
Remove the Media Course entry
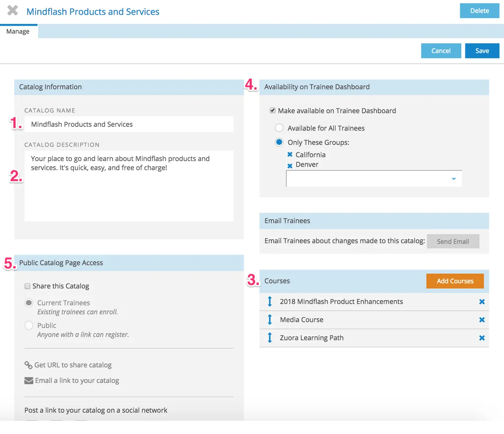tap(482, 320)
